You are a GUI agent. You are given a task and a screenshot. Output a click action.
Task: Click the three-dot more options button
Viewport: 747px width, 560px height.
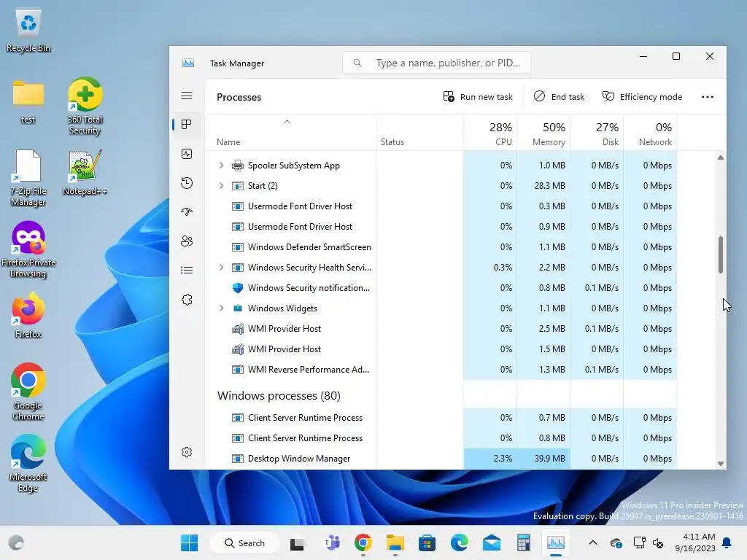[708, 97]
